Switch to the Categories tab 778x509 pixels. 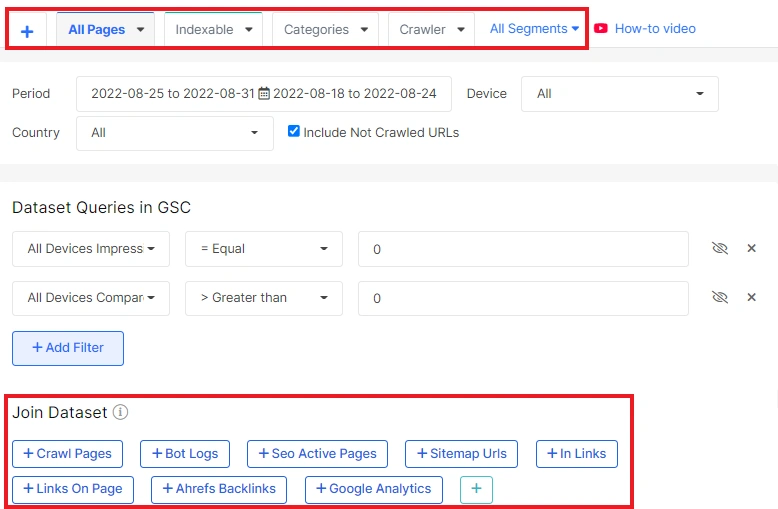coord(316,30)
